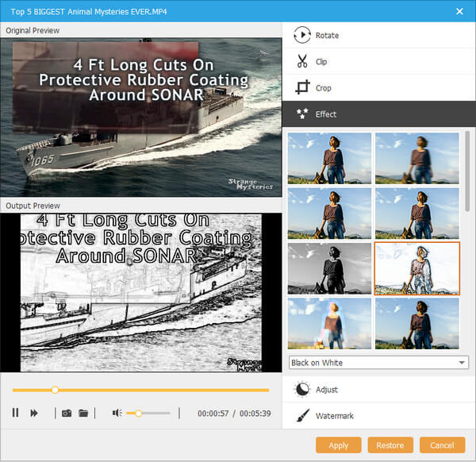Select the grayscale effect thumbnail
Screen dimensions: 476x462
coord(329,268)
